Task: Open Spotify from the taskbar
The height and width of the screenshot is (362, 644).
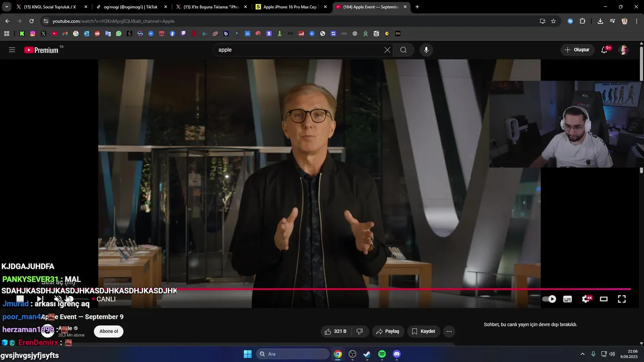Action: point(382,354)
